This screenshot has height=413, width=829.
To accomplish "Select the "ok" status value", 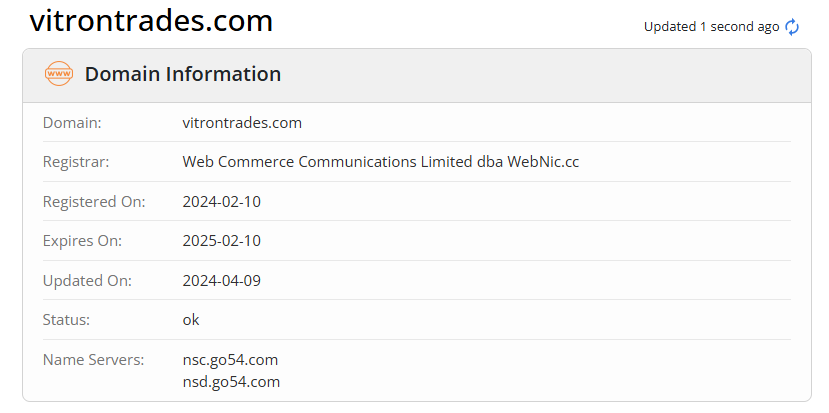I will (x=191, y=320).
